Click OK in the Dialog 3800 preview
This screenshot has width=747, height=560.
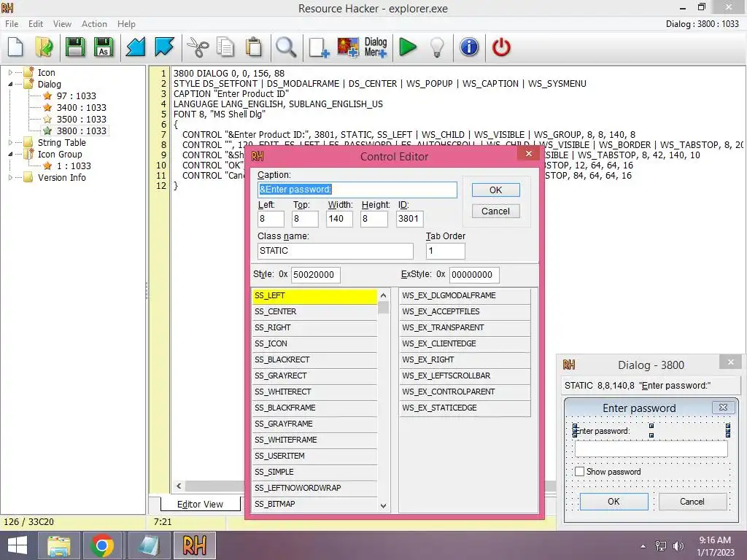coord(614,502)
